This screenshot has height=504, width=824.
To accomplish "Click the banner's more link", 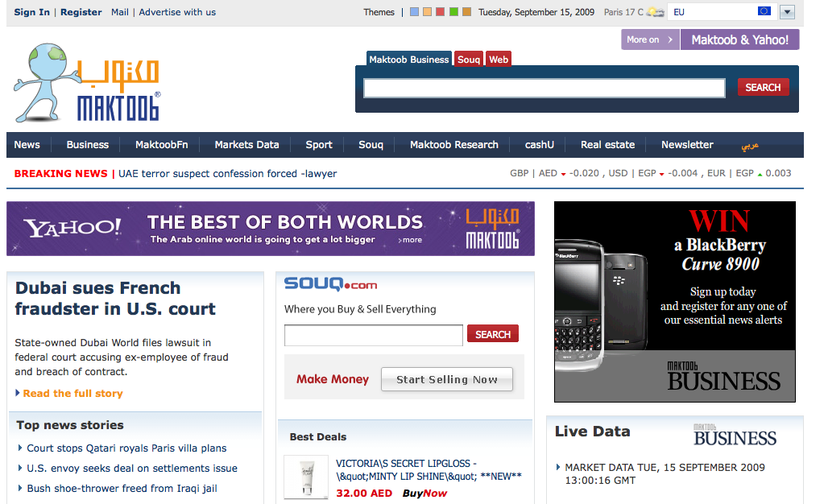I will (x=410, y=240).
